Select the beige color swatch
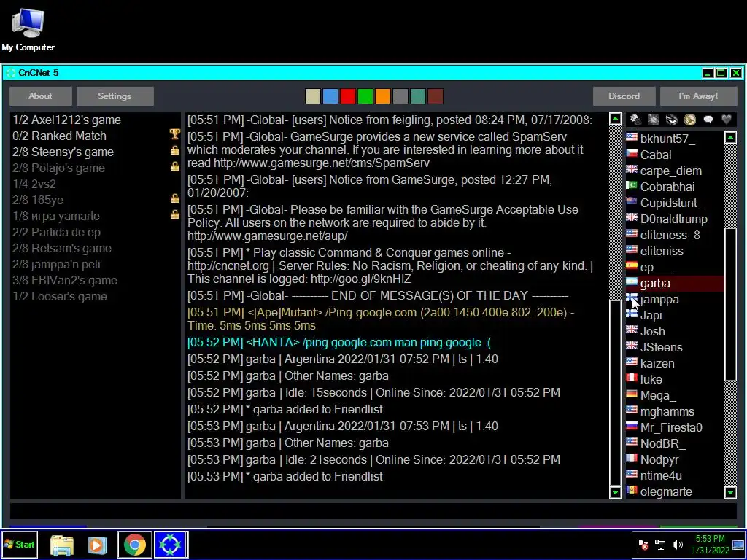The image size is (747, 560). point(312,96)
